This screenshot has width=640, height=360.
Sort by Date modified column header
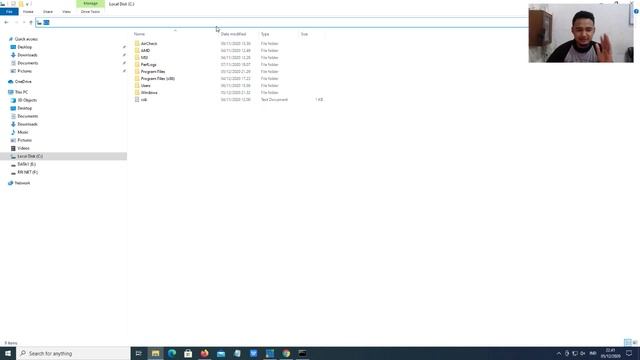233,34
